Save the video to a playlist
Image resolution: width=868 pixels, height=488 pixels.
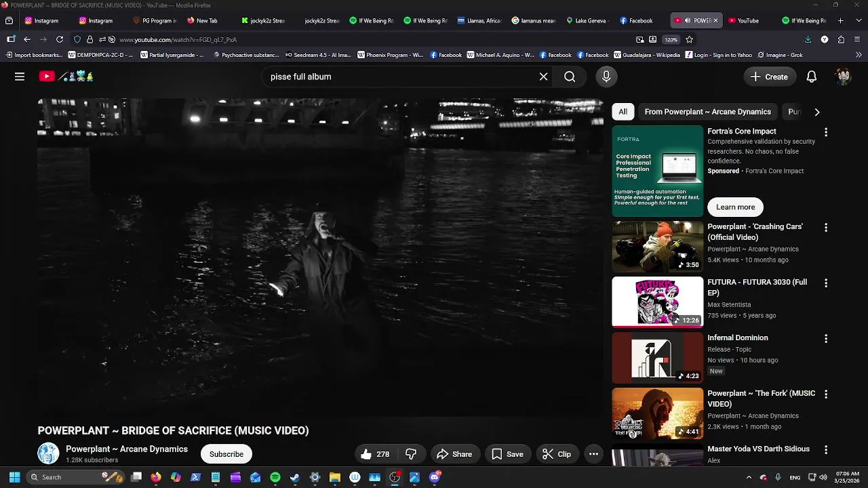(x=507, y=454)
